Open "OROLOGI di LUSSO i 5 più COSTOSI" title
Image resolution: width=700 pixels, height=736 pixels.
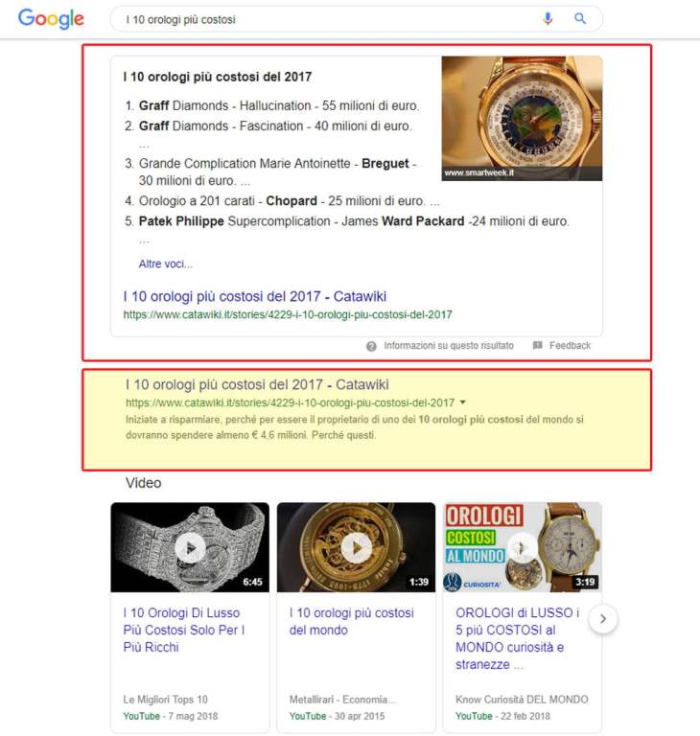tap(517, 638)
